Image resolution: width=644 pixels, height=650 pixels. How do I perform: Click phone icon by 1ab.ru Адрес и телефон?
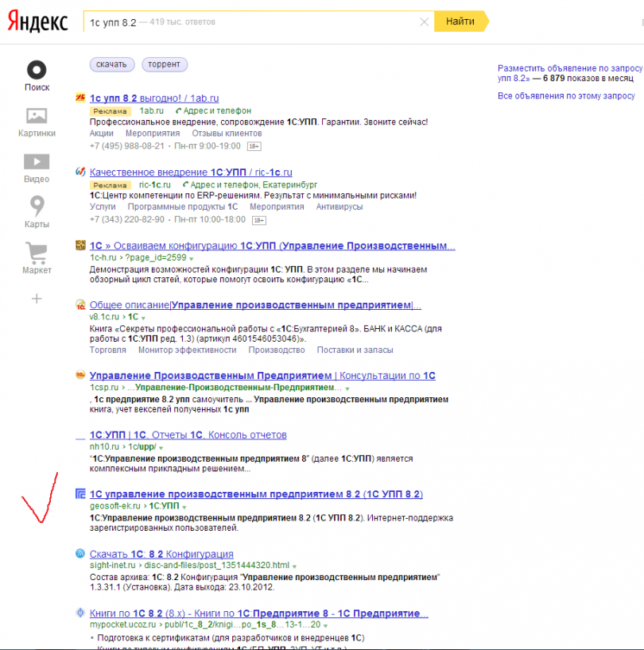178,110
